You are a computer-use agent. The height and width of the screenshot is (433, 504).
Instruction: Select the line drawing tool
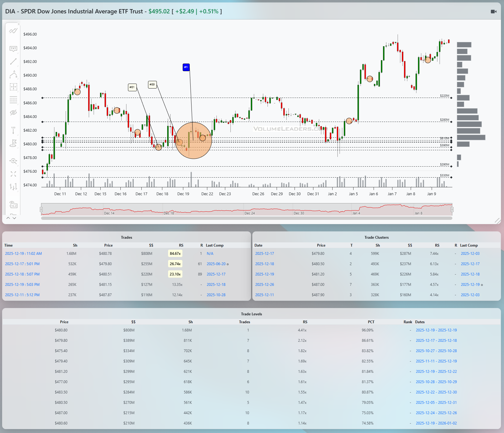(x=13, y=62)
